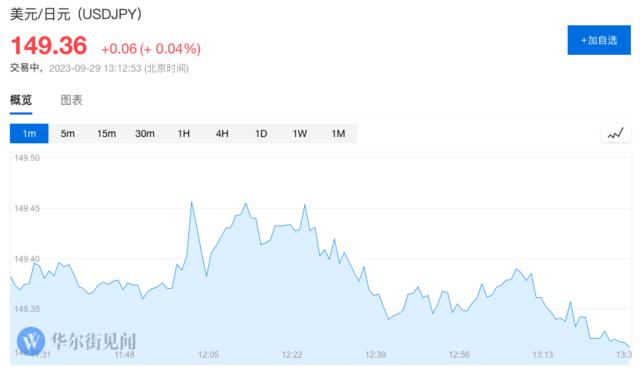The width and height of the screenshot is (640, 371).
Task: Switch to the 15m interval
Action: click(x=106, y=133)
